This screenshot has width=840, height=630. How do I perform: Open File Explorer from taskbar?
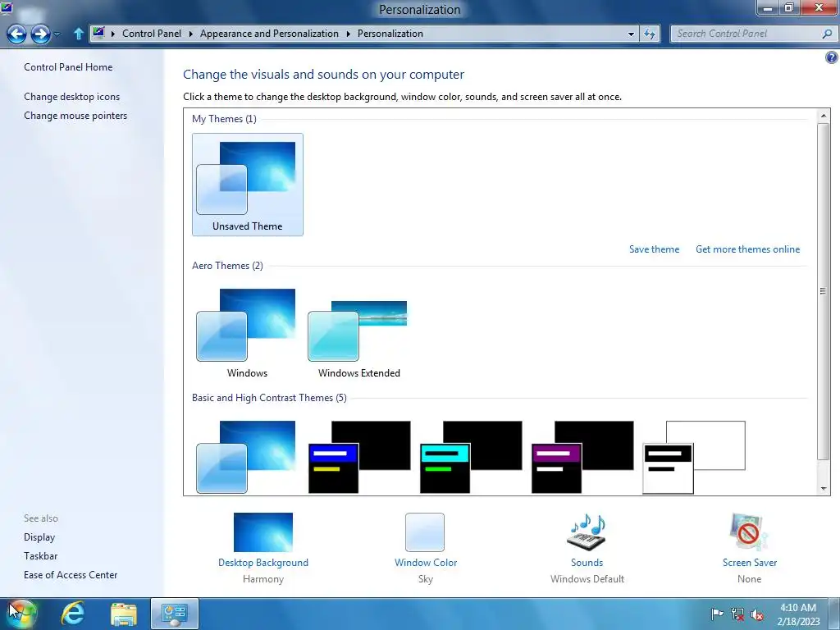[x=124, y=614]
